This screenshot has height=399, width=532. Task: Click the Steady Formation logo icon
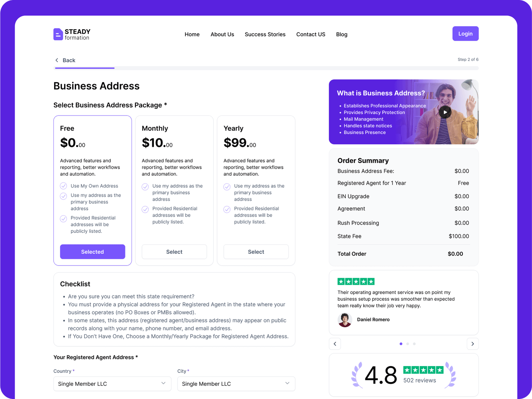tap(58, 34)
